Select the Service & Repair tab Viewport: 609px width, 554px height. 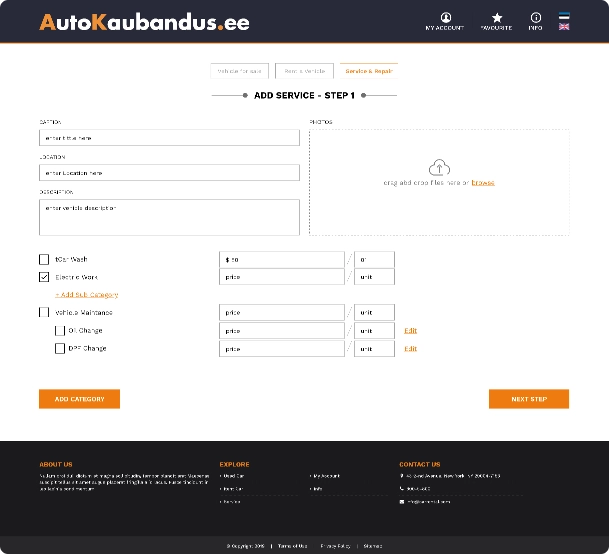point(369,71)
